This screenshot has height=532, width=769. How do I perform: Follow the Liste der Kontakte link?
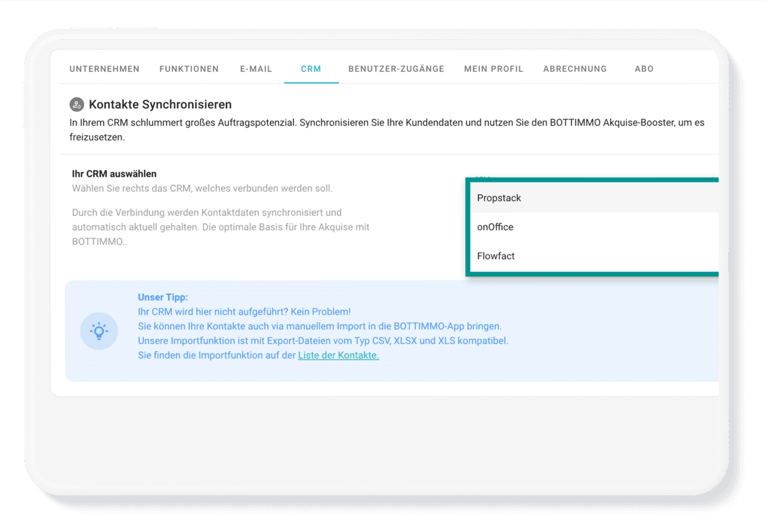(x=338, y=355)
